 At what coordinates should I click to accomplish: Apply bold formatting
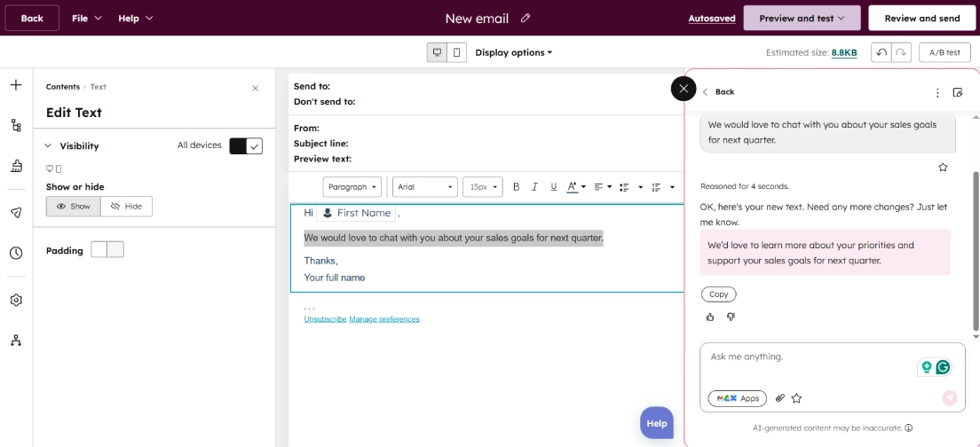pyautogui.click(x=517, y=186)
